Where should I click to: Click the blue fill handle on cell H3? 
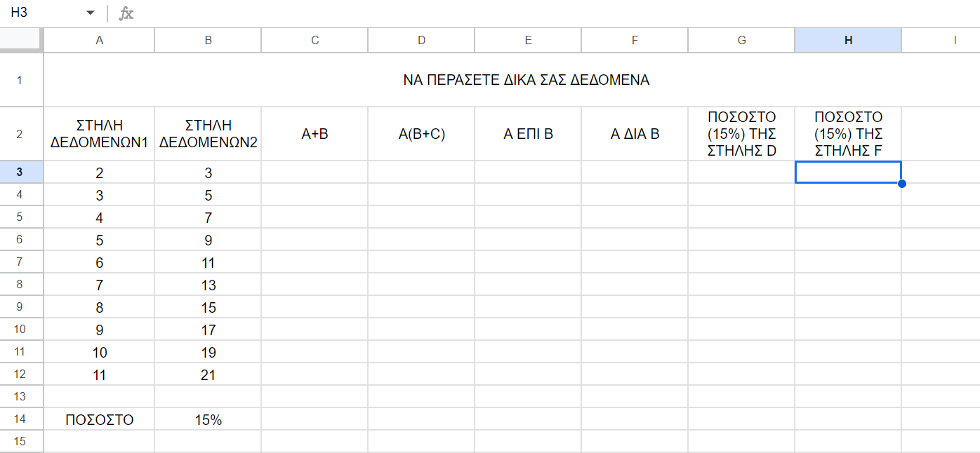tap(901, 184)
